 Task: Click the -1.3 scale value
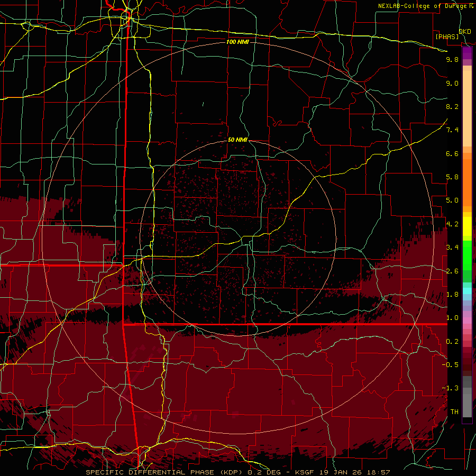click(450, 388)
